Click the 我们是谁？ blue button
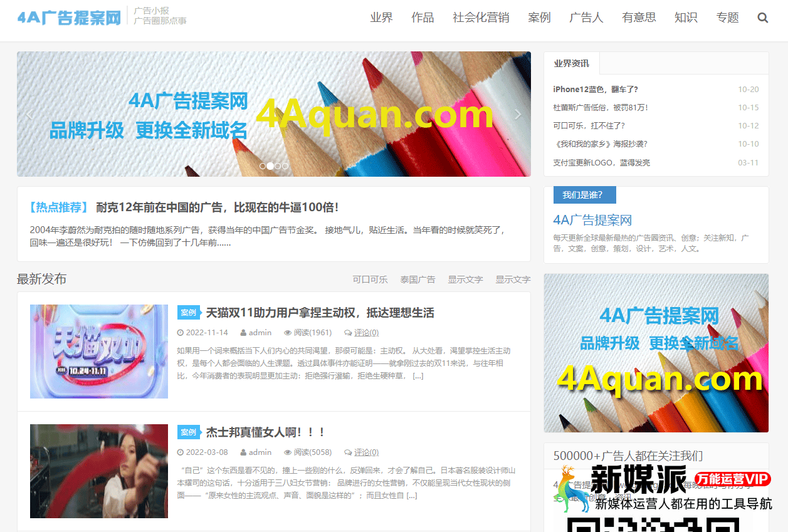This screenshot has height=532, width=788. pyautogui.click(x=584, y=195)
